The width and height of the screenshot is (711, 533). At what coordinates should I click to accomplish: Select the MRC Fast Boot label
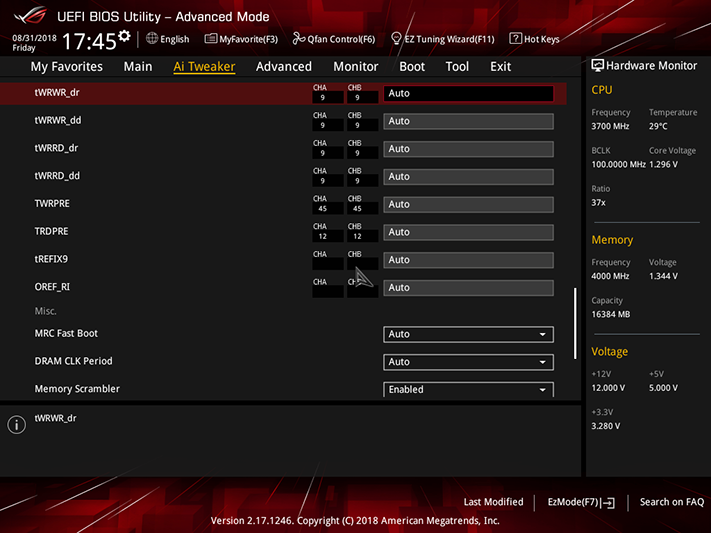point(66,333)
